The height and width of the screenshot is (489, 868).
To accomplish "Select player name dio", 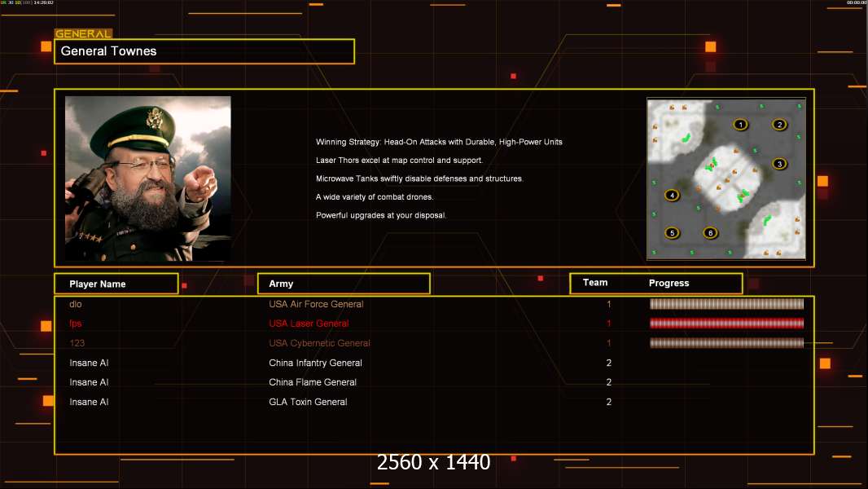I will click(76, 304).
